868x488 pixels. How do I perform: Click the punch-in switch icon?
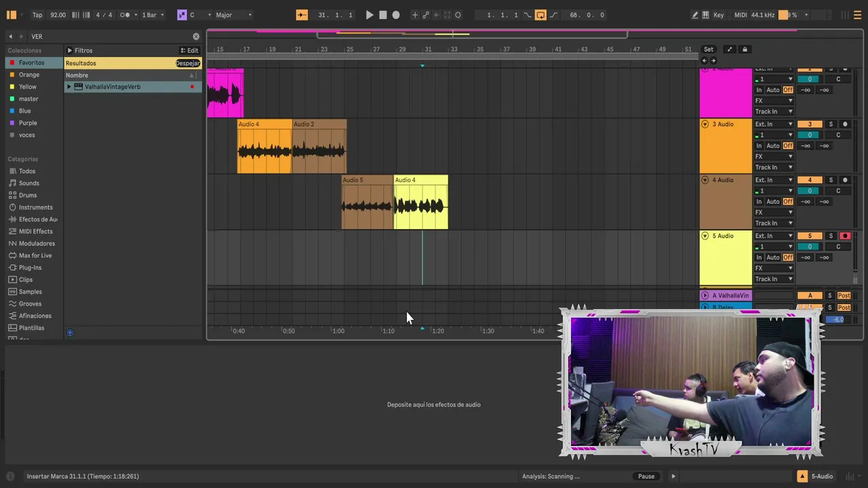coord(528,15)
